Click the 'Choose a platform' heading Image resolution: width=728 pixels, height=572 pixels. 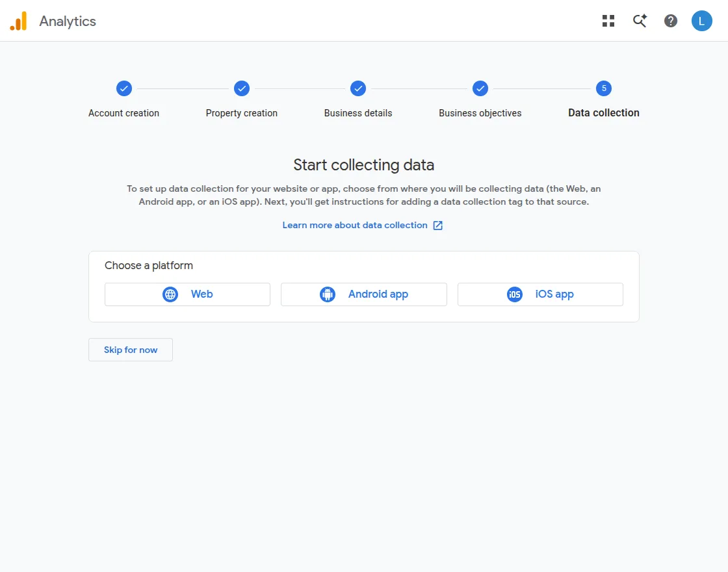click(x=149, y=266)
